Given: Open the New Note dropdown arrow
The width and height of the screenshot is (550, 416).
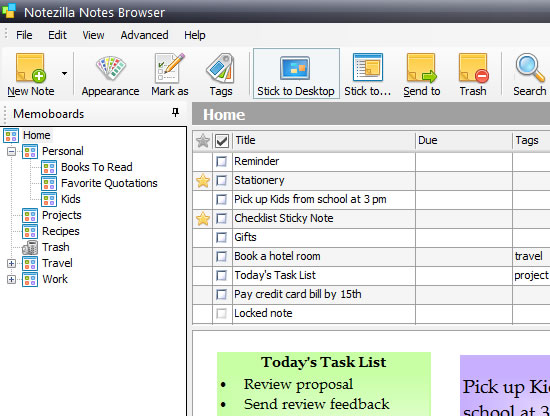Looking at the screenshot, I should pyautogui.click(x=64, y=74).
